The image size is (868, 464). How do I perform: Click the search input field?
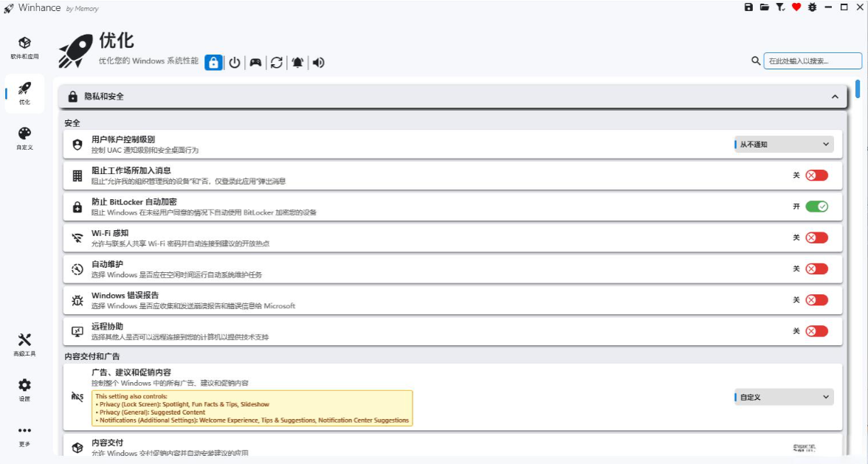(812, 61)
